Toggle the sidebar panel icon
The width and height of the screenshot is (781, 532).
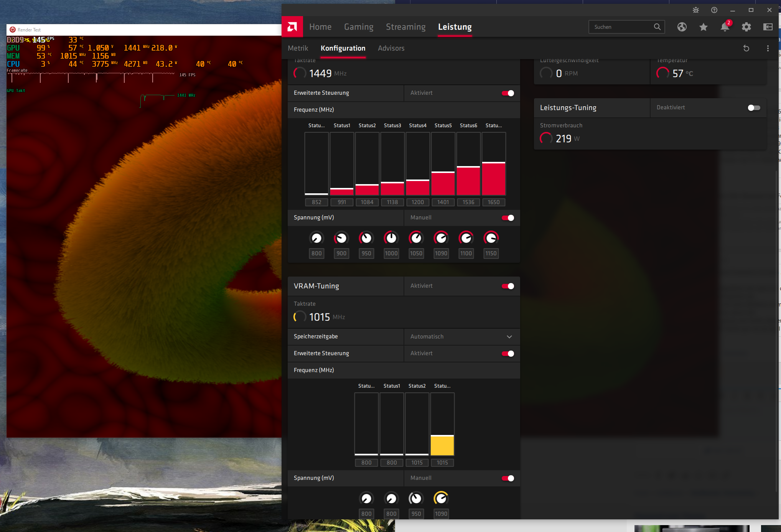tap(768, 27)
